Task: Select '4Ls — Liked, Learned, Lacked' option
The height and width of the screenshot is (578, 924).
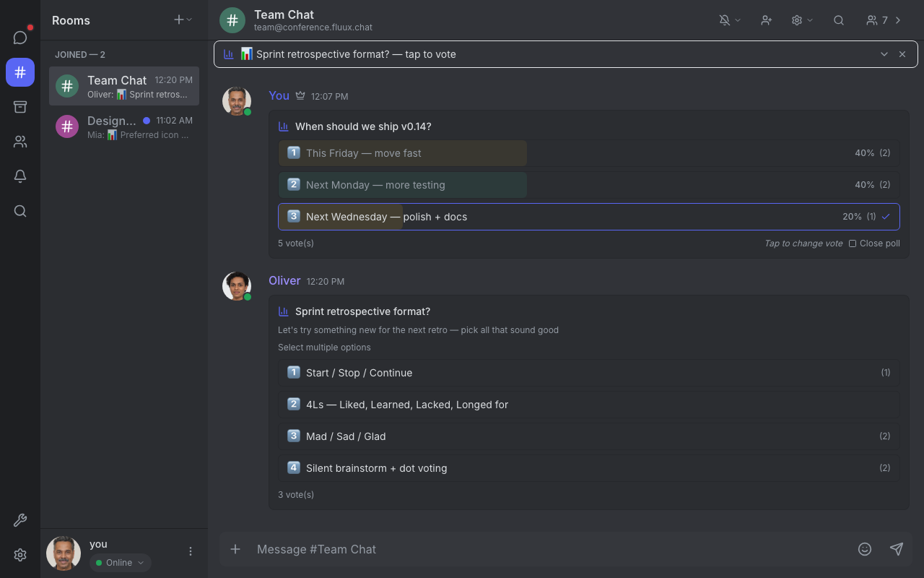Action: pos(588,405)
